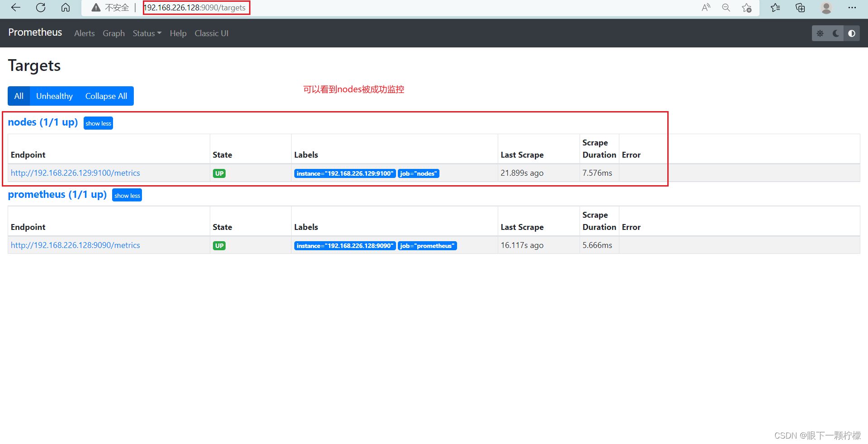868x444 pixels.
Task: Open browser settings and more menu
Action: point(852,8)
